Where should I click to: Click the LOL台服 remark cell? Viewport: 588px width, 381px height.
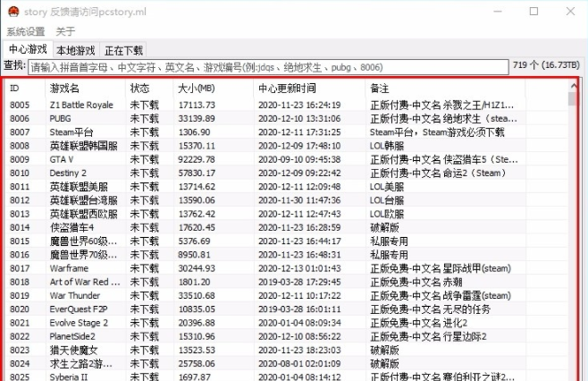point(387,200)
